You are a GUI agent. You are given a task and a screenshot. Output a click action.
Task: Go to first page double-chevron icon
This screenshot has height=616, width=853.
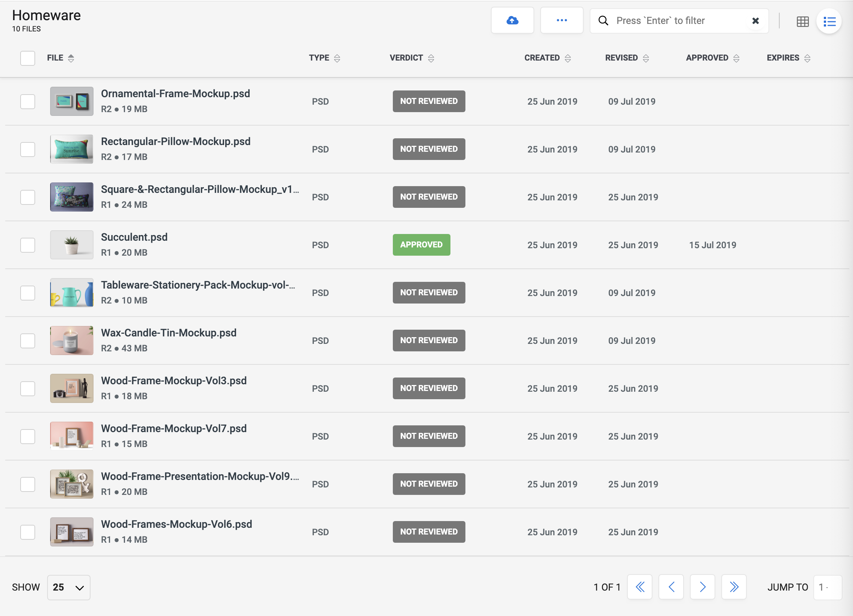tap(639, 587)
